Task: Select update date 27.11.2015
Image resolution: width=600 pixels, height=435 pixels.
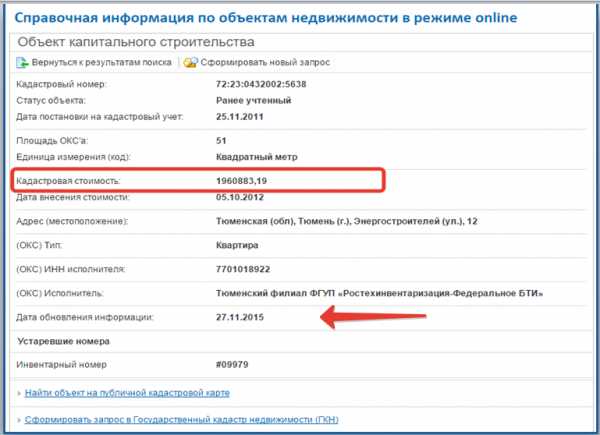Action: pyautogui.click(x=240, y=317)
